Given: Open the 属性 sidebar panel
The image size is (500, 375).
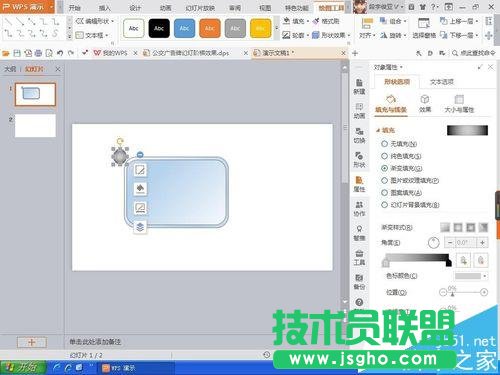Looking at the screenshot, I should click(359, 184).
